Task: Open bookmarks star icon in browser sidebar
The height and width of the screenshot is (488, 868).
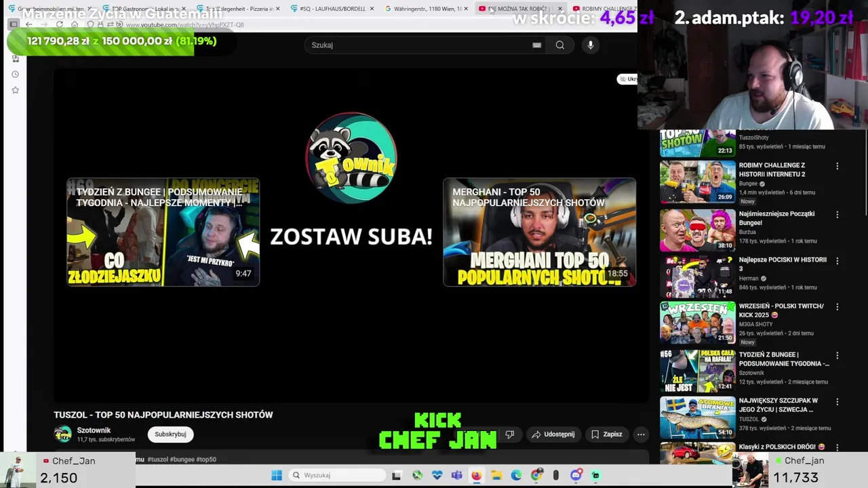Action: (x=15, y=90)
